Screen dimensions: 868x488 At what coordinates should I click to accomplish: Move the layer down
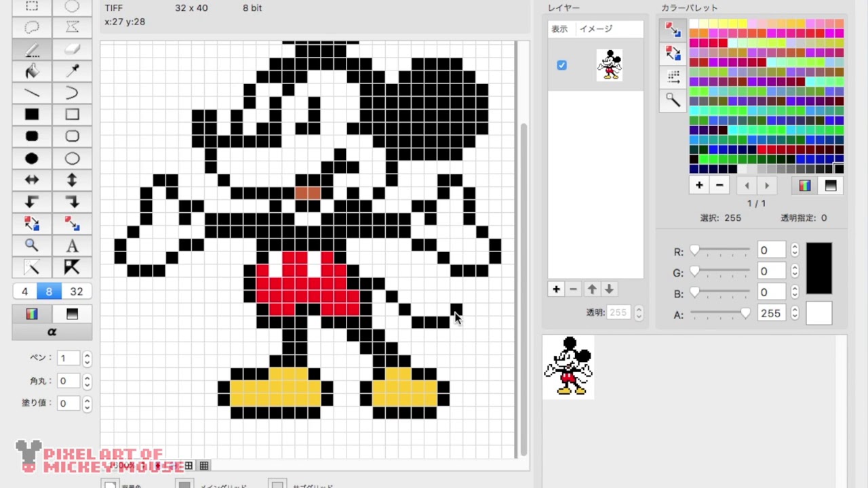click(609, 289)
